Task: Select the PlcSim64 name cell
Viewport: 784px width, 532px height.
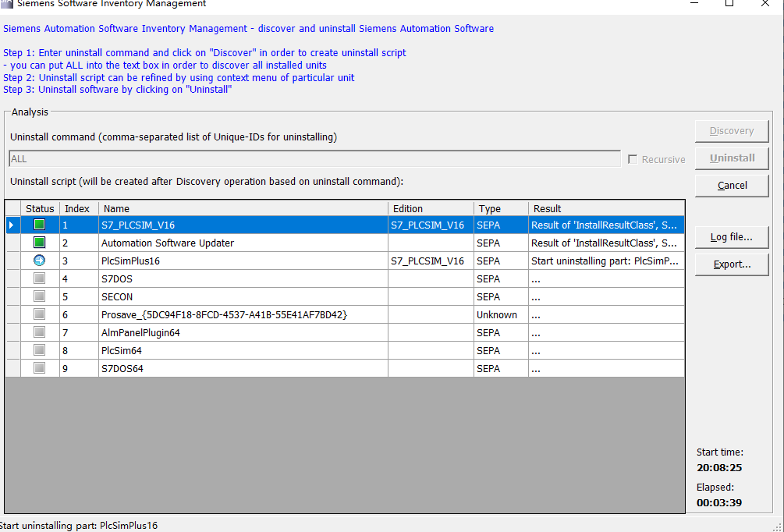Action: [243, 351]
